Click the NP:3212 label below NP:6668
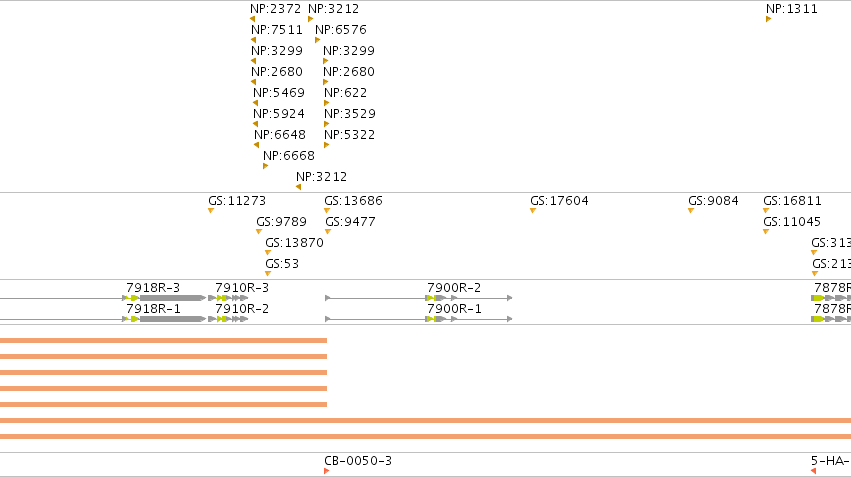Image resolution: width=851 pixels, height=477 pixels. (321, 177)
